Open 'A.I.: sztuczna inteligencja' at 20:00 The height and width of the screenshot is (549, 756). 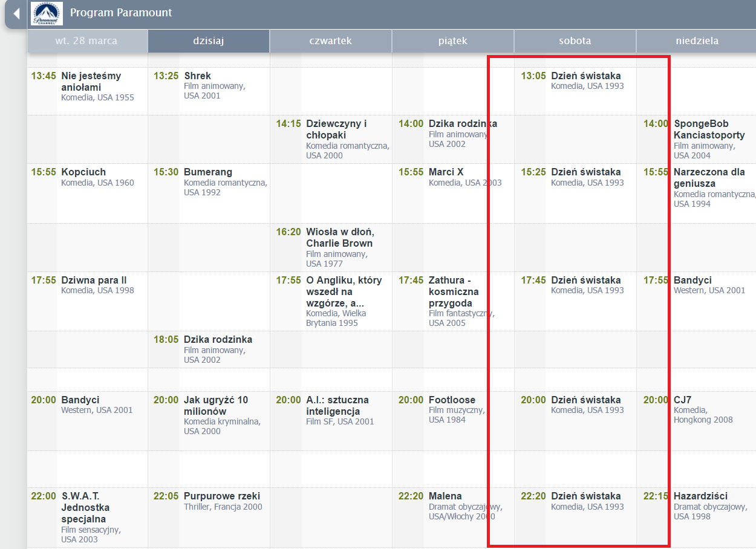click(337, 406)
